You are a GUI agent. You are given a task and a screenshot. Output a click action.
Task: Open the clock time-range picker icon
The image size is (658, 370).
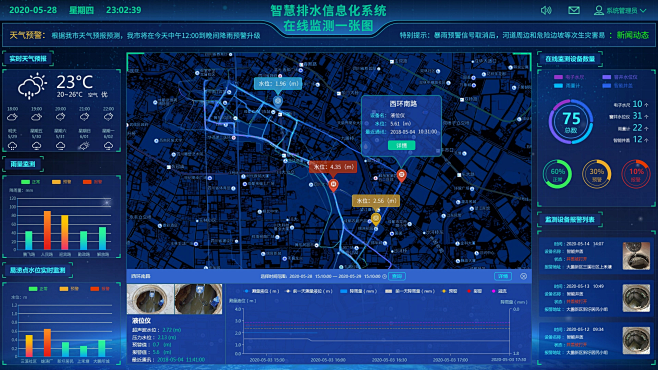[384, 276]
